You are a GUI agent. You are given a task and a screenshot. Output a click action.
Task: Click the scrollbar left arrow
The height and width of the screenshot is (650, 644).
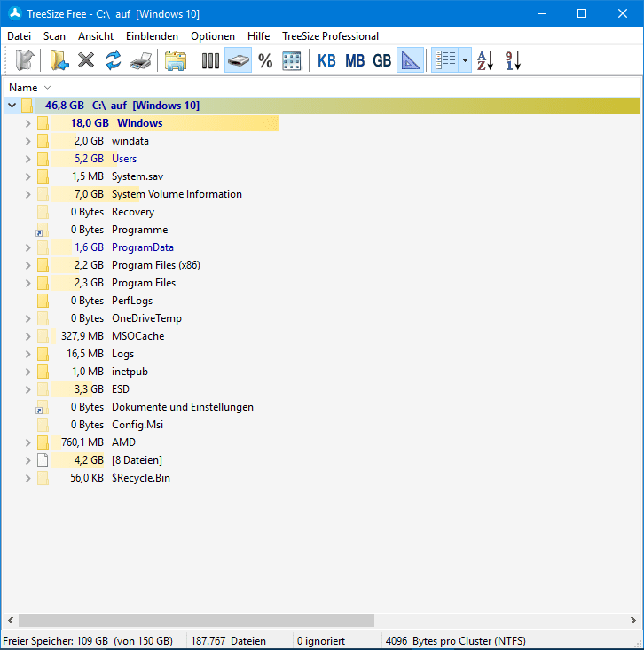point(11,620)
